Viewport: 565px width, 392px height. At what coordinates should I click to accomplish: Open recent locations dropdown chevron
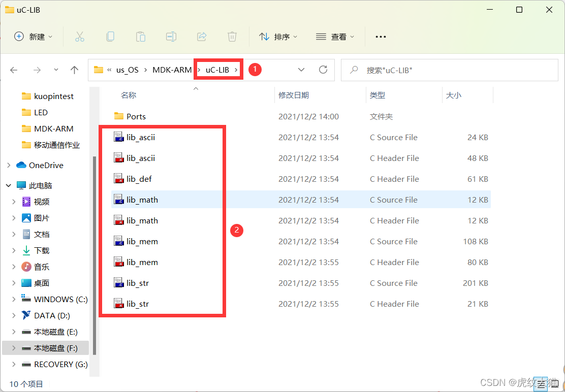click(x=56, y=70)
